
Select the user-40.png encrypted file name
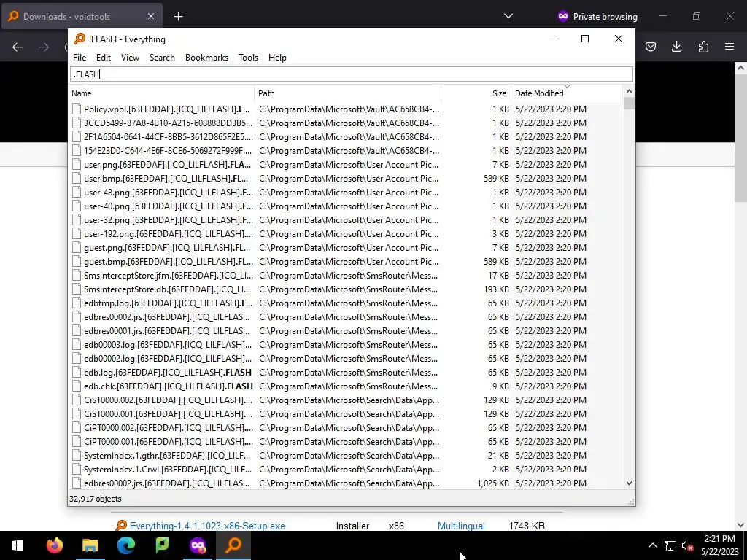[169, 206]
